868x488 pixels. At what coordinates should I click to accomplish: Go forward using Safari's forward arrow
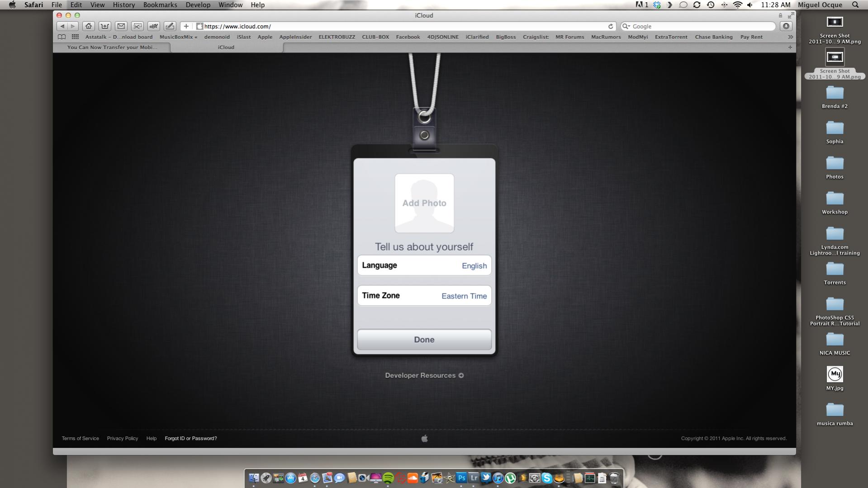[73, 26]
